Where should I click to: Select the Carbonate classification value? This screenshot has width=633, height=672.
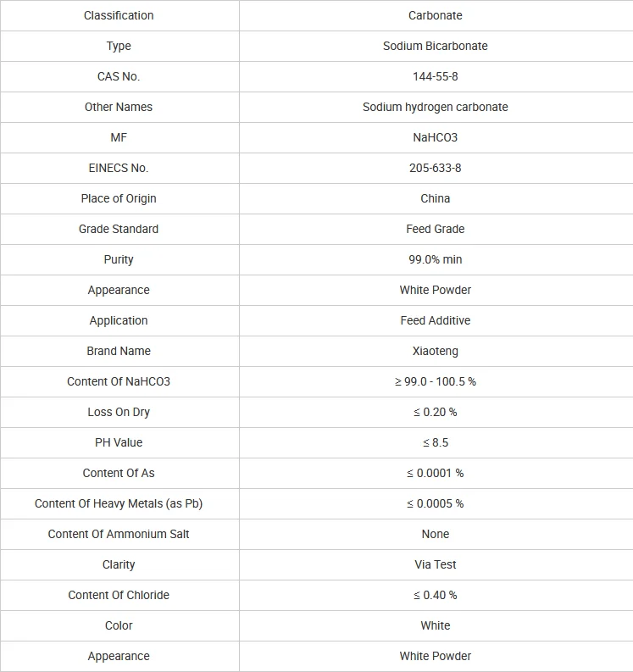[435, 15]
